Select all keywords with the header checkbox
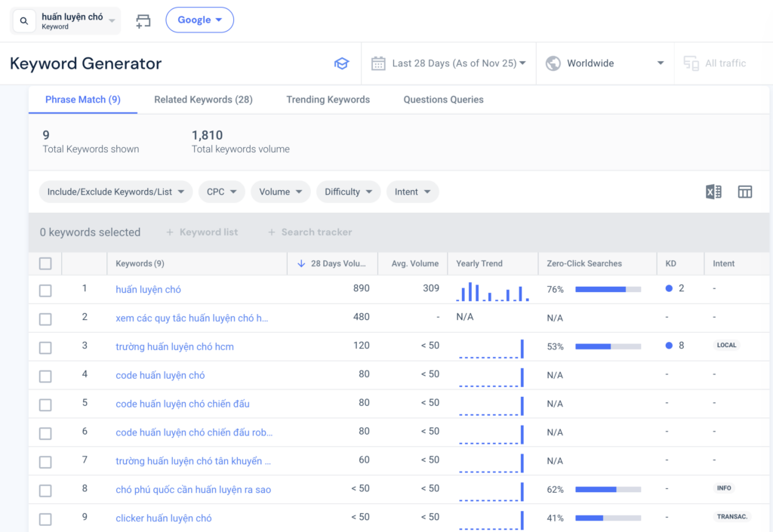The image size is (773, 532). (45, 263)
